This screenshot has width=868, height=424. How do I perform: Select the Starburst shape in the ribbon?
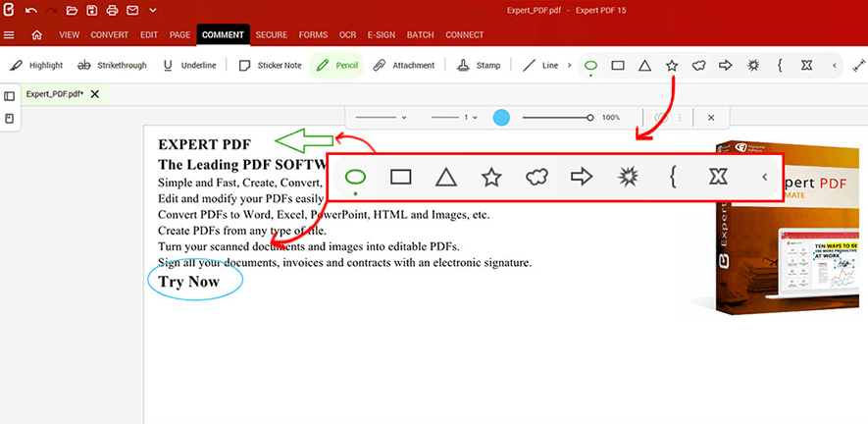(x=752, y=66)
